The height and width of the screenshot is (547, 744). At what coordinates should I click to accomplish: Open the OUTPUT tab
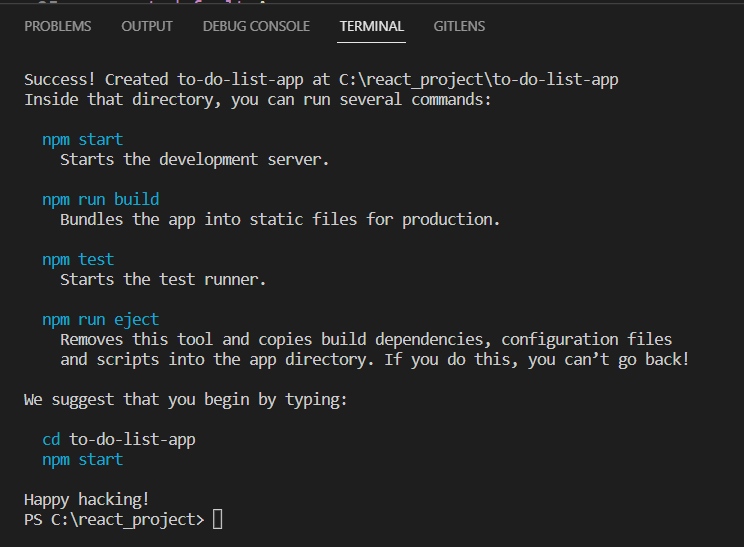click(147, 26)
